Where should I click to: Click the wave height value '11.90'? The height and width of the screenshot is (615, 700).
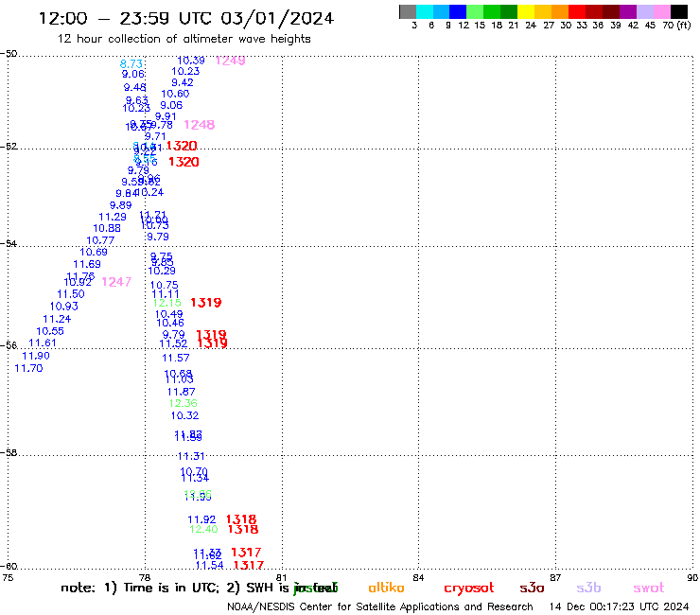click(36, 356)
